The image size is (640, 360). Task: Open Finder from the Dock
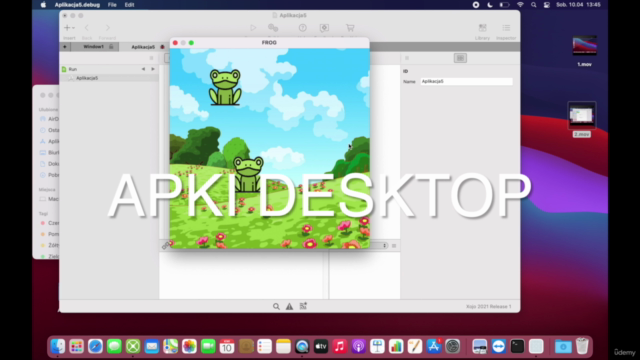pyautogui.click(x=58, y=347)
